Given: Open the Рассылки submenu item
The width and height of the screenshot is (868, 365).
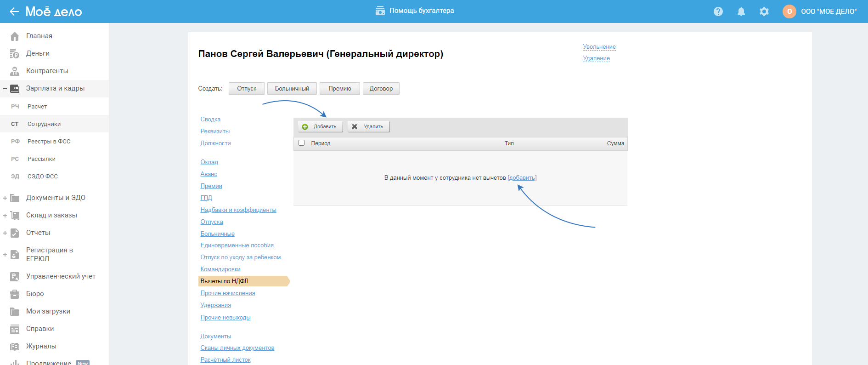Looking at the screenshot, I should click(x=54, y=159).
